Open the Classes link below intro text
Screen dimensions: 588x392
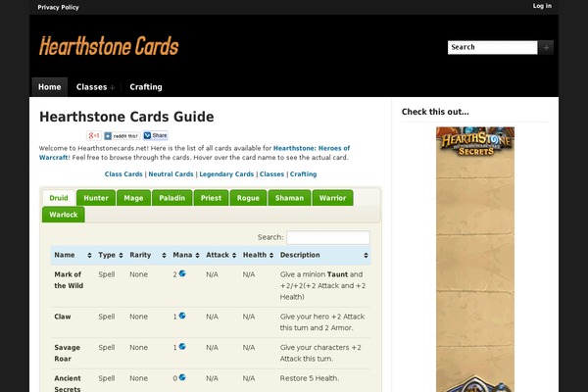pos(271,174)
